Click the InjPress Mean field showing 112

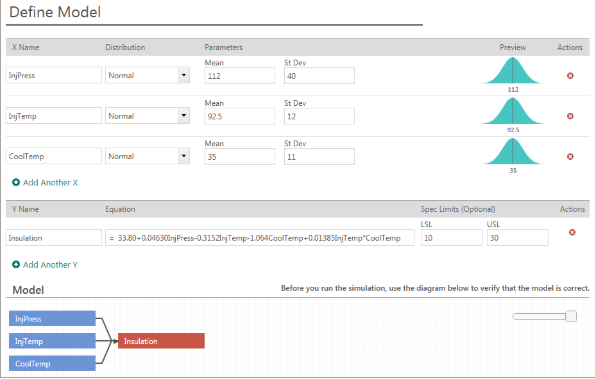click(239, 75)
